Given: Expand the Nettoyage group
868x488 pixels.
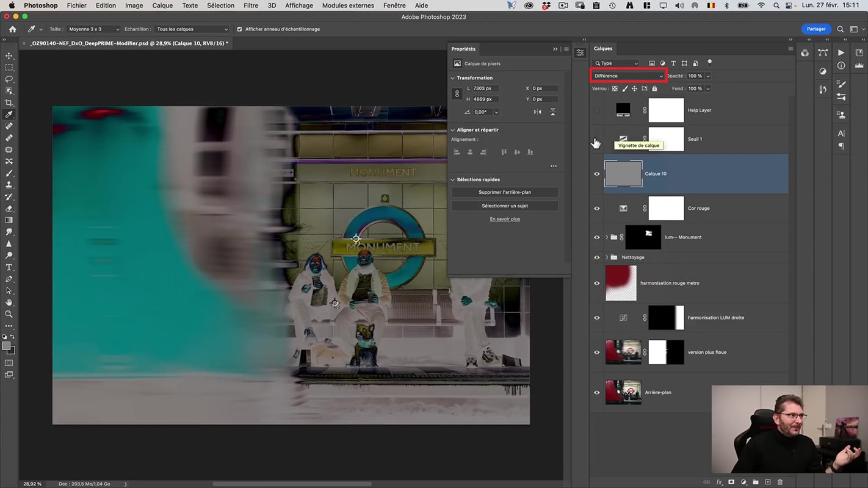Looking at the screenshot, I should click(607, 257).
